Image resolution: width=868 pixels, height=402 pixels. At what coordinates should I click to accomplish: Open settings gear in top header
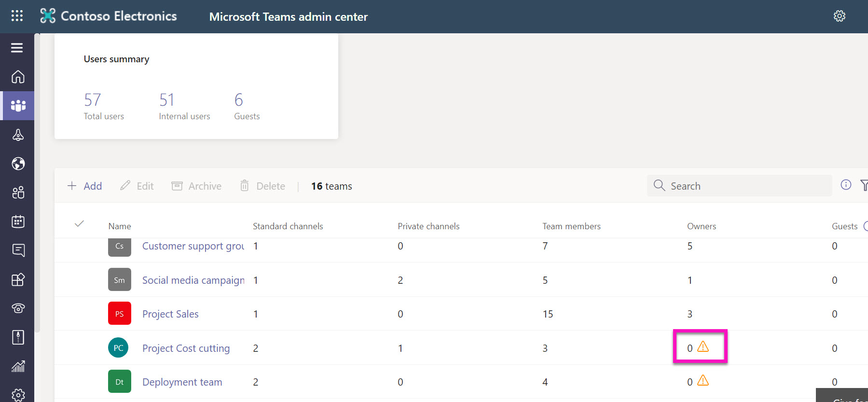(840, 16)
